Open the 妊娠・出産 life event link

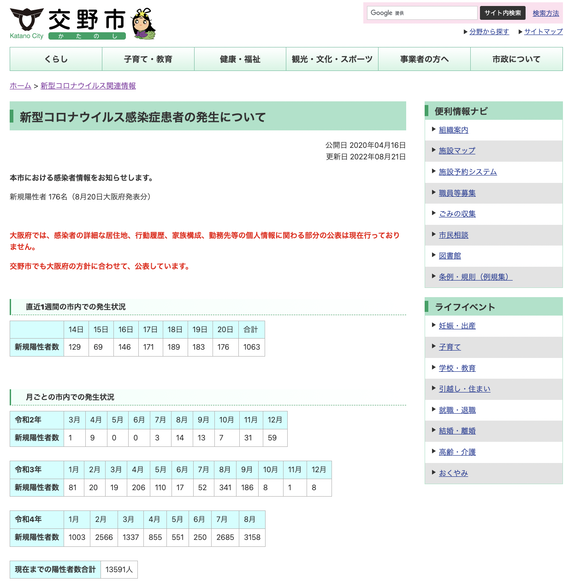[x=457, y=326]
